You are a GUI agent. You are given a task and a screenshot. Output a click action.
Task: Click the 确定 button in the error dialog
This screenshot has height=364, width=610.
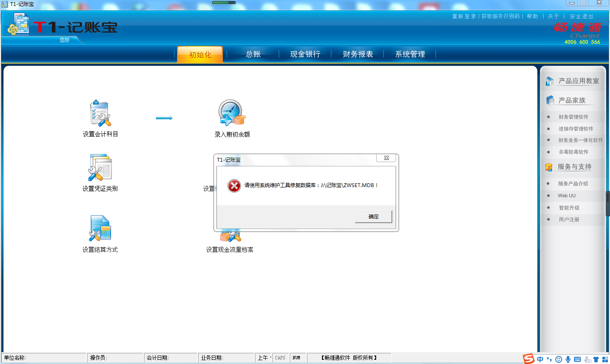click(373, 216)
